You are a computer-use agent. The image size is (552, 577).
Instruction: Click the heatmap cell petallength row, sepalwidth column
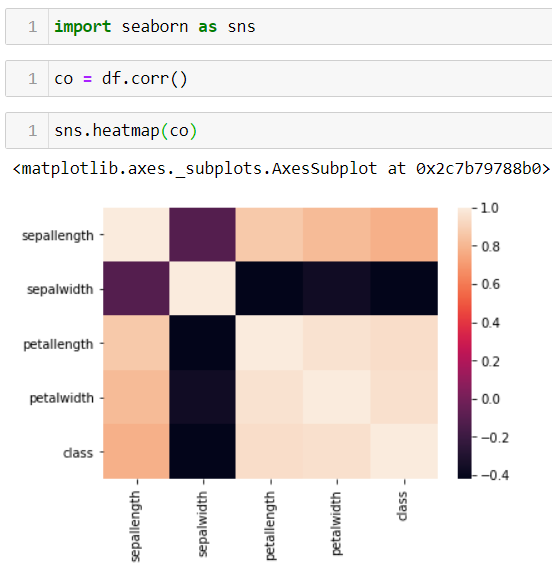[x=202, y=343]
